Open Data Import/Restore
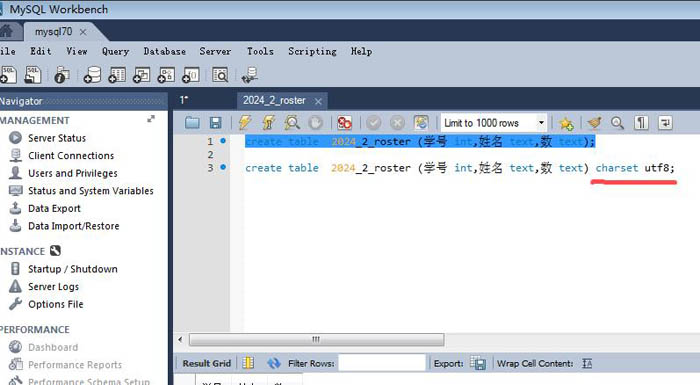Image resolution: width=700 pixels, height=385 pixels. 74,226
